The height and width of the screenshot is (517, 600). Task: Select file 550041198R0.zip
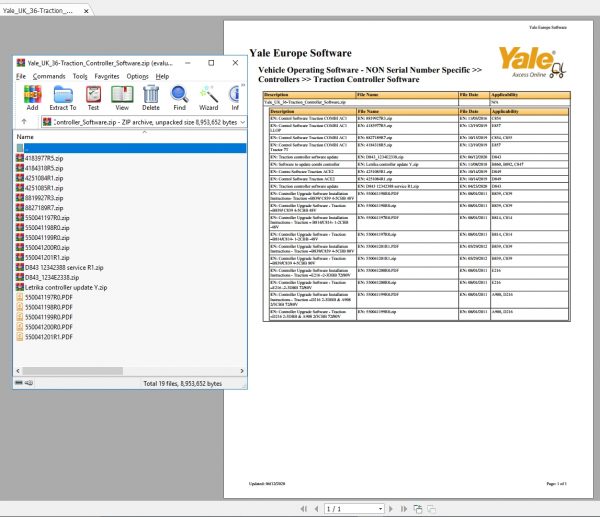point(43,228)
